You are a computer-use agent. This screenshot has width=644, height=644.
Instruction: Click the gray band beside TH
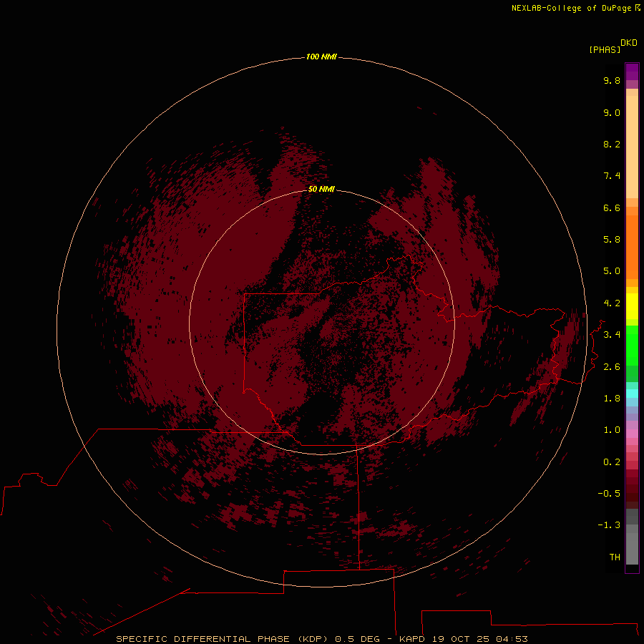(x=632, y=549)
